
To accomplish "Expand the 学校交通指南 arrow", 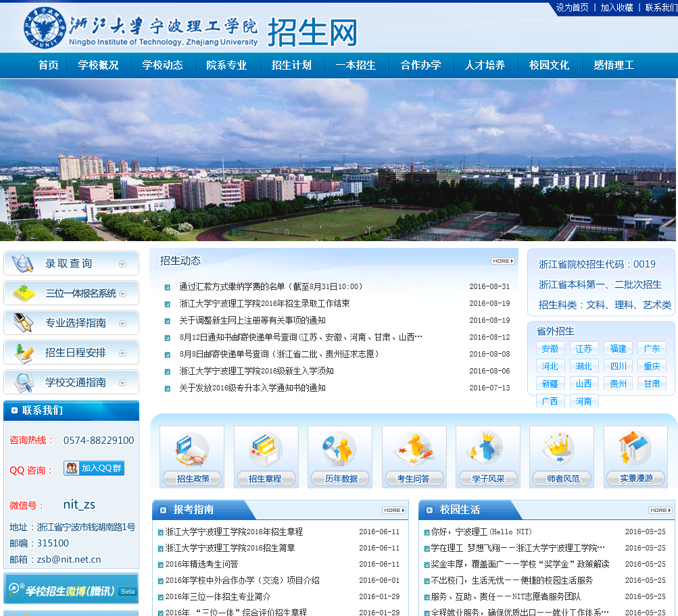I will coord(123,383).
